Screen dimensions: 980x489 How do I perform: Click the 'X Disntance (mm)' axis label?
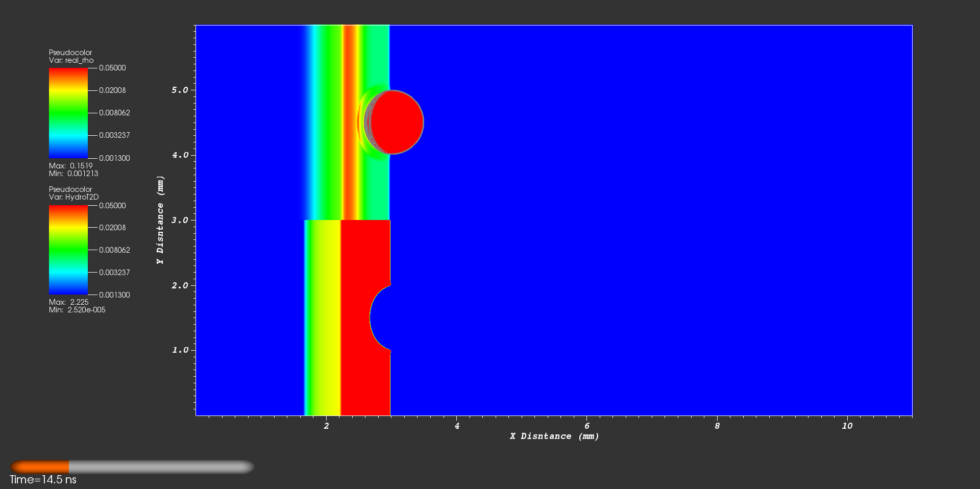554,436
